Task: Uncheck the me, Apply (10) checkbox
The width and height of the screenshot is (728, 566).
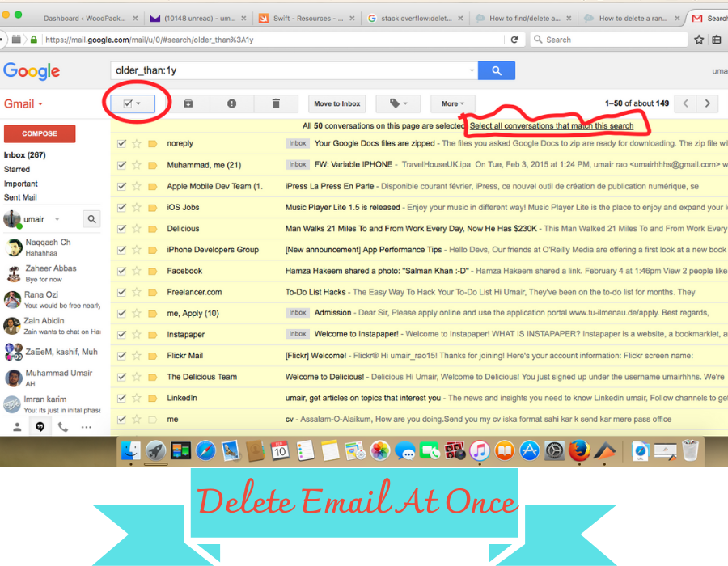Action: coord(121,314)
